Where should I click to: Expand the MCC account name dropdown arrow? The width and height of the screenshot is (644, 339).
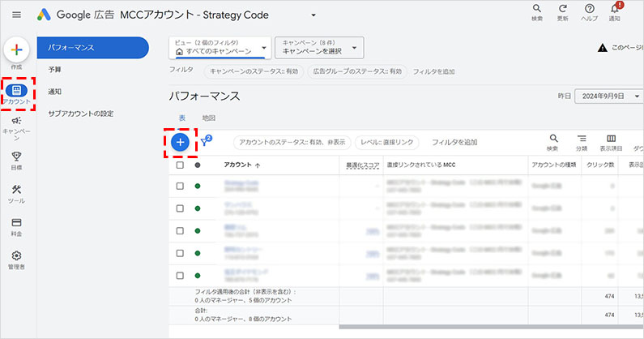point(313,15)
